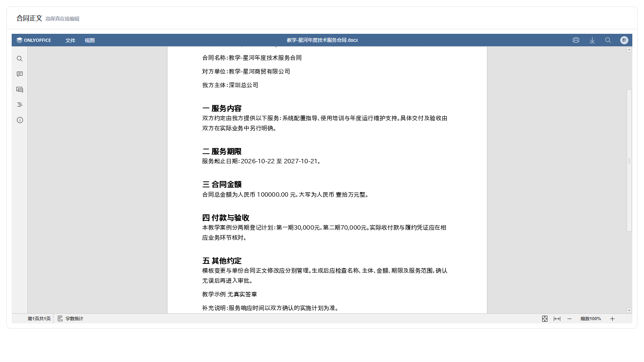The height and width of the screenshot is (362, 644).
Task: Show the headings navigation panel
Action: [x=19, y=105]
